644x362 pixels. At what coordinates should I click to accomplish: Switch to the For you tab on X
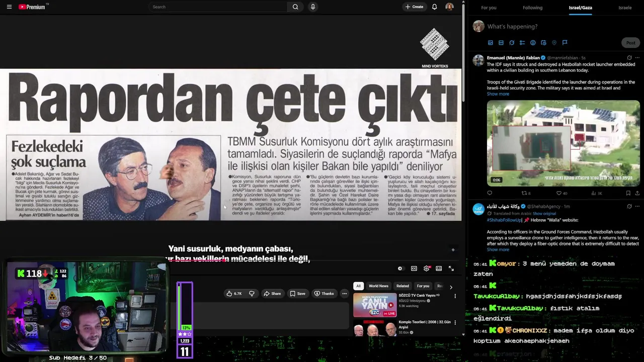coord(489,8)
